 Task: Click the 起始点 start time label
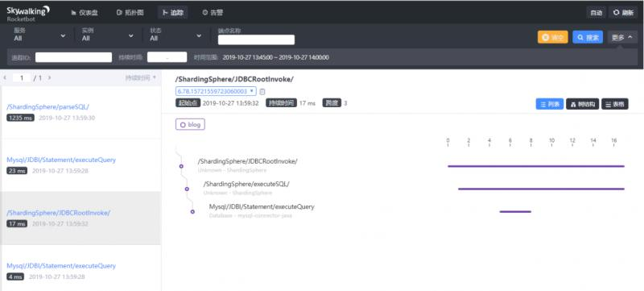click(x=188, y=103)
